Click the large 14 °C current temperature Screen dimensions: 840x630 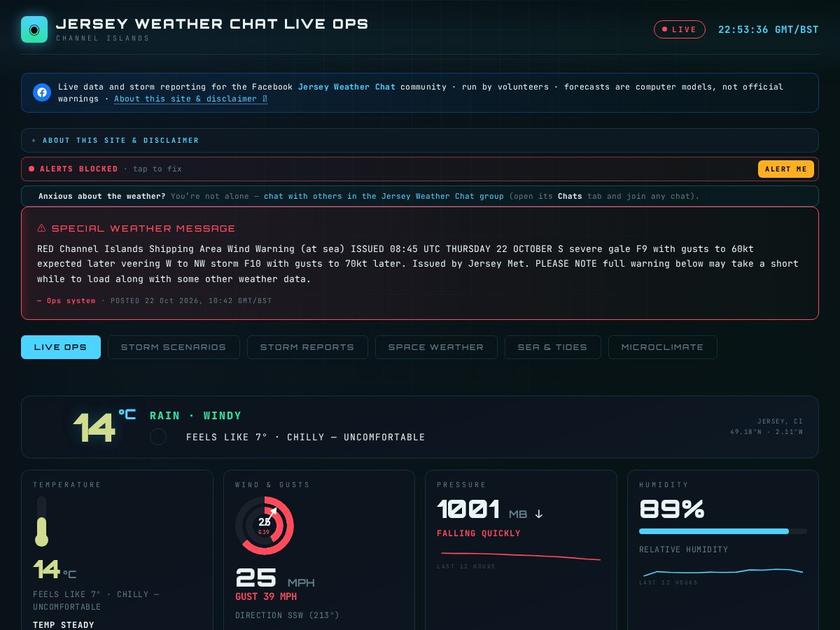point(104,427)
